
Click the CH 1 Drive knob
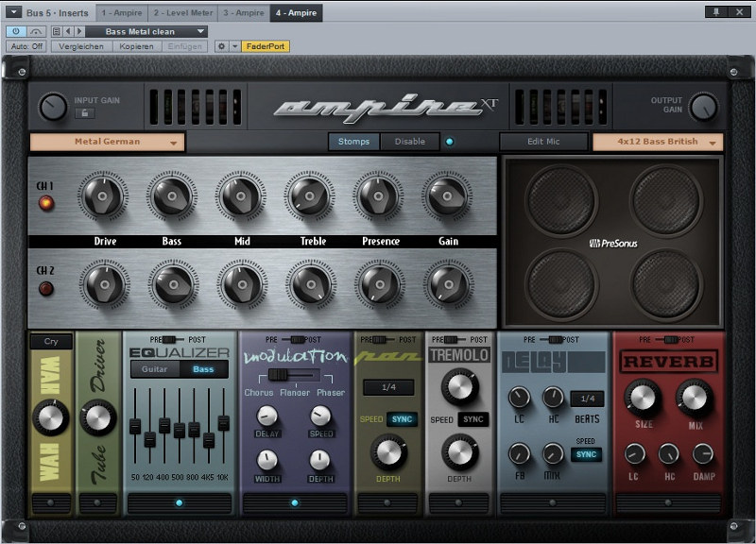[x=103, y=196]
